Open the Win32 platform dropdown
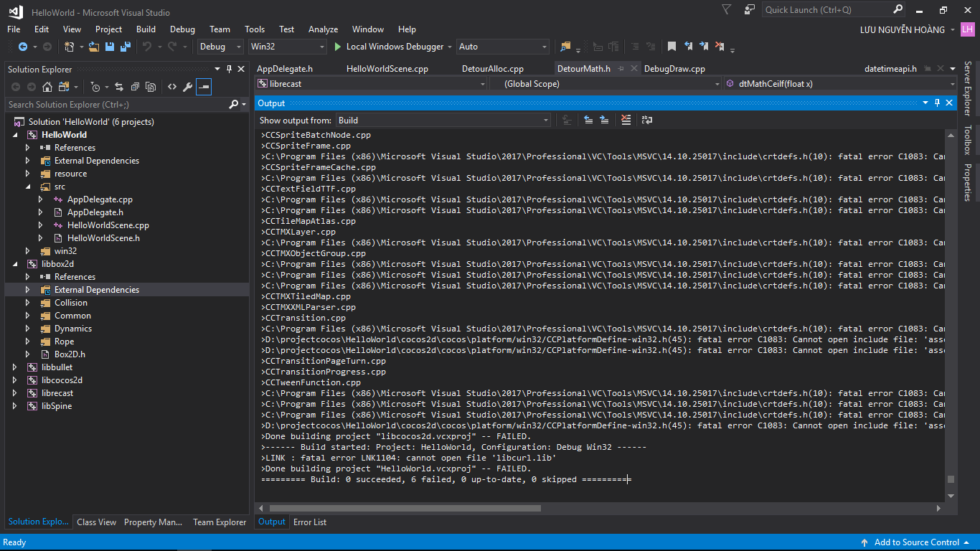This screenshot has height=551, width=980. (287, 47)
